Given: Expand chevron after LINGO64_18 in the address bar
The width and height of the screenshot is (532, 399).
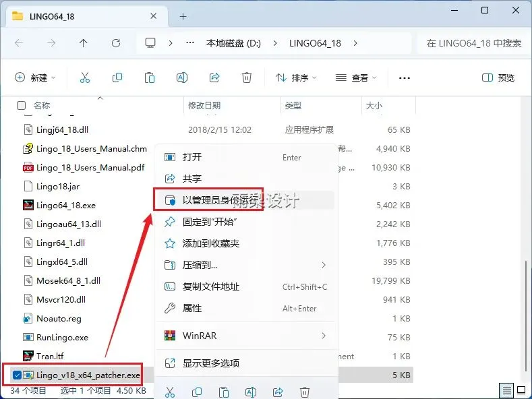Looking at the screenshot, I should [x=355, y=43].
